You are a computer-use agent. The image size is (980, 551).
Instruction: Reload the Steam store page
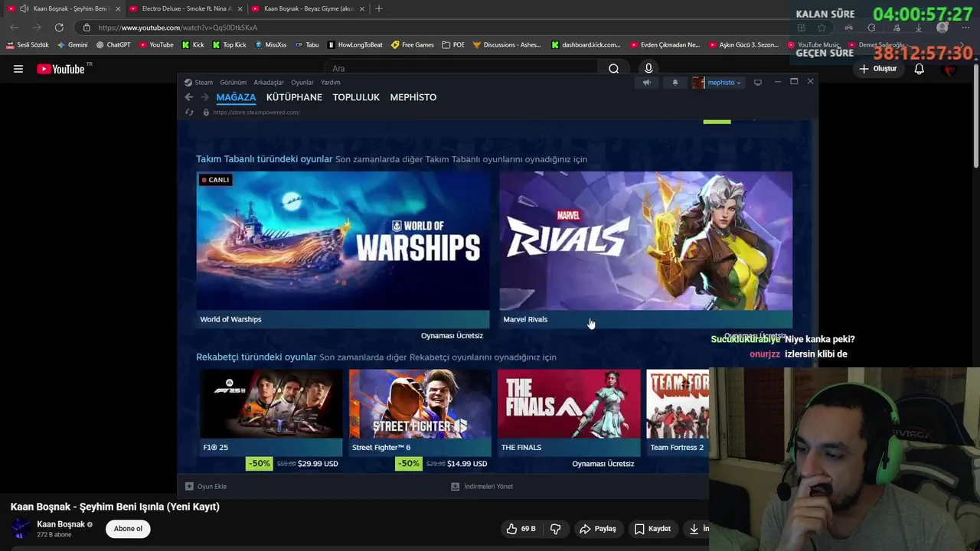click(189, 112)
